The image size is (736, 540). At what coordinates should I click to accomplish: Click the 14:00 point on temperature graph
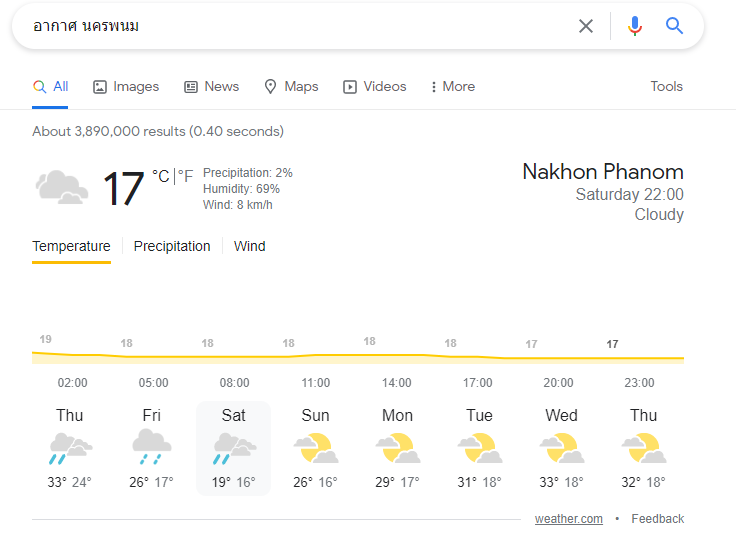click(x=396, y=355)
